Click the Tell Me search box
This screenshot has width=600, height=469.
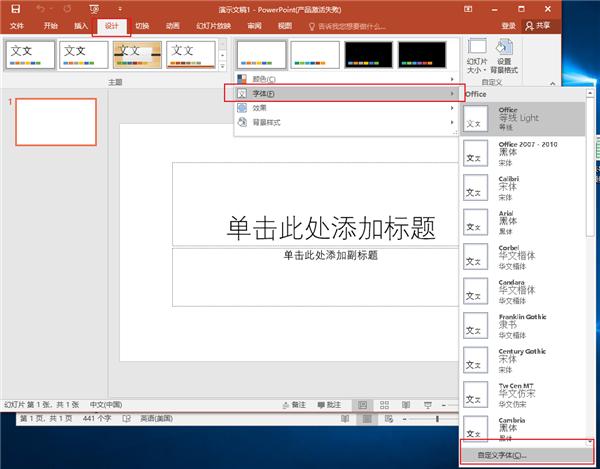[347, 26]
